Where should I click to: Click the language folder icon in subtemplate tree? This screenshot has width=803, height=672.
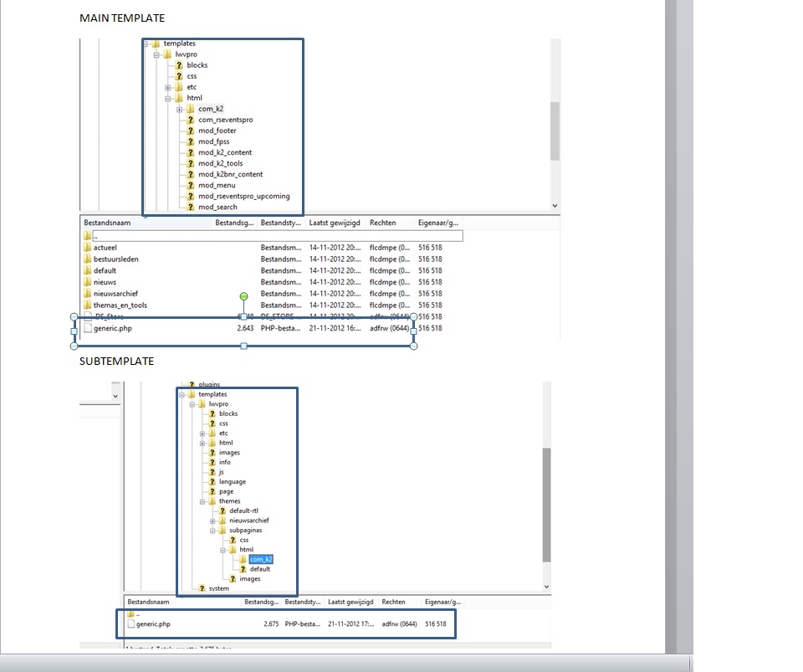(x=212, y=482)
